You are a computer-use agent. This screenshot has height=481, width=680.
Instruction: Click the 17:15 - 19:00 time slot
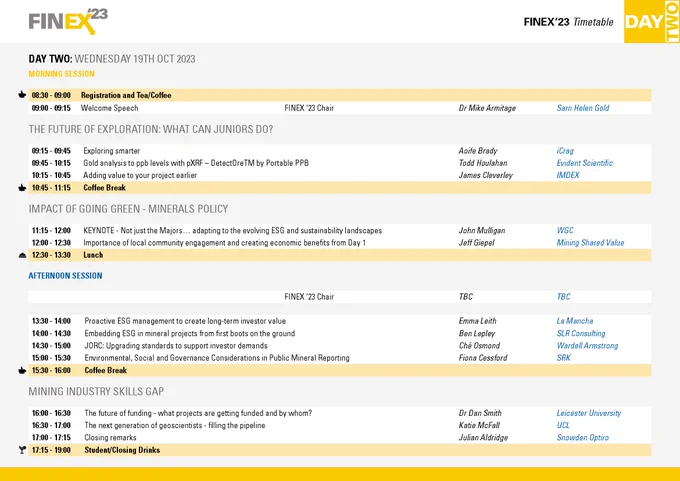(x=51, y=450)
